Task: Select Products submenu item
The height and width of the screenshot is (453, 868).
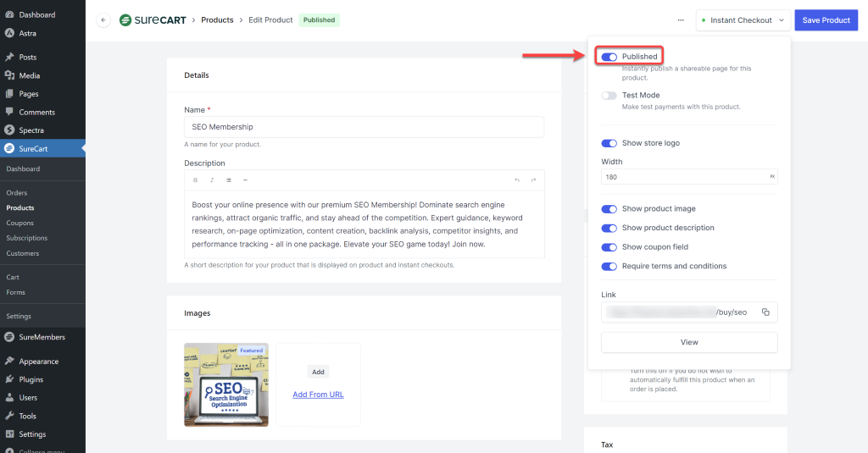Action: [x=20, y=208]
